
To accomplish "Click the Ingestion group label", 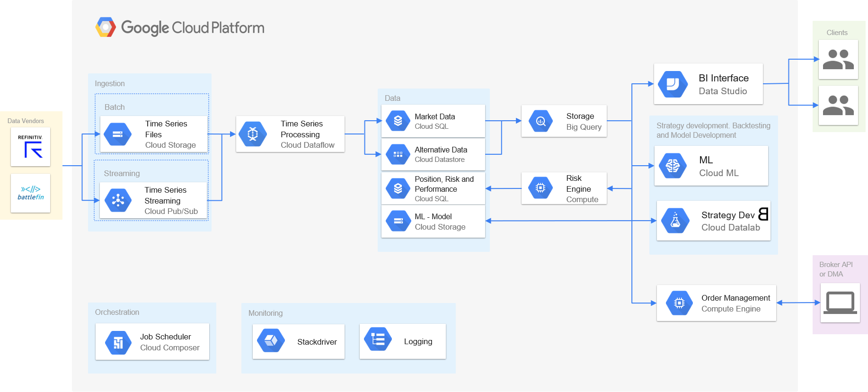I will 110,83.
